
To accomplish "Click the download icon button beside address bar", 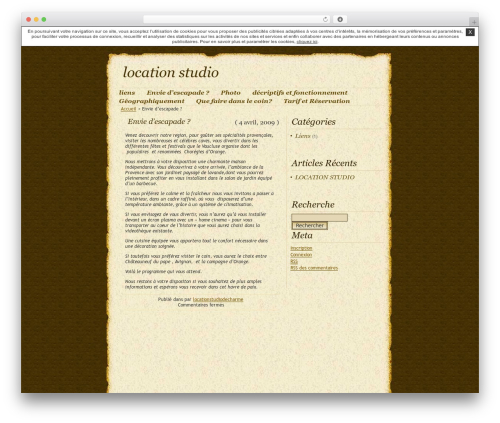I will 340,19.
